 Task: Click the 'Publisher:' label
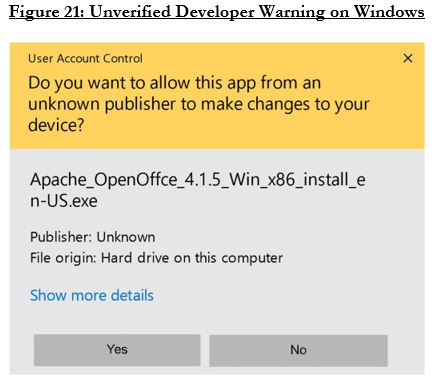(61, 237)
